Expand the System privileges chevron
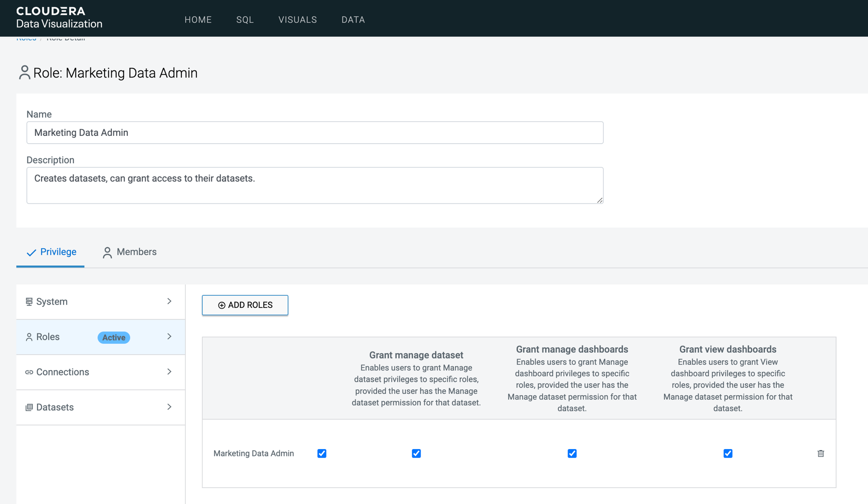 pyautogui.click(x=169, y=301)
